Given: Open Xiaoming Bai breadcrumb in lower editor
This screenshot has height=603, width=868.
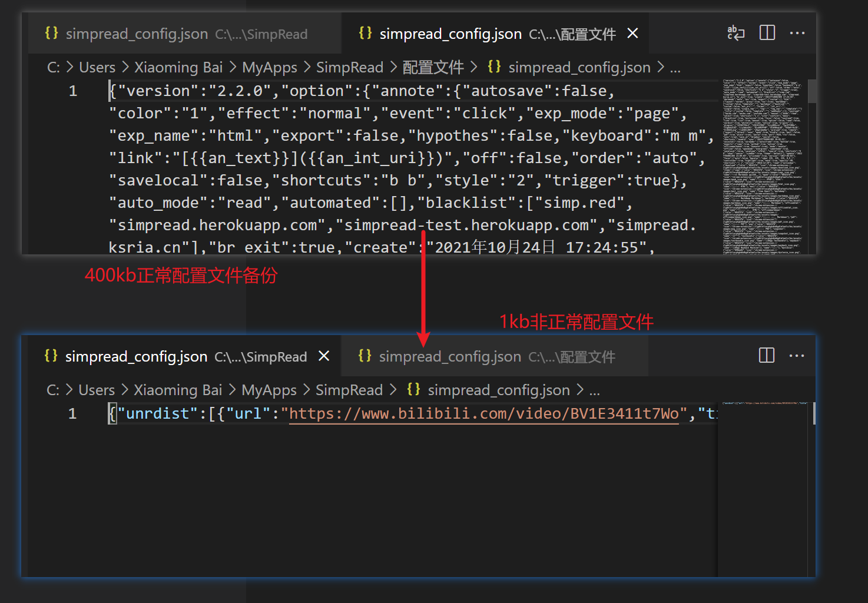Looking at the screenshot, I should click(178, 390).
